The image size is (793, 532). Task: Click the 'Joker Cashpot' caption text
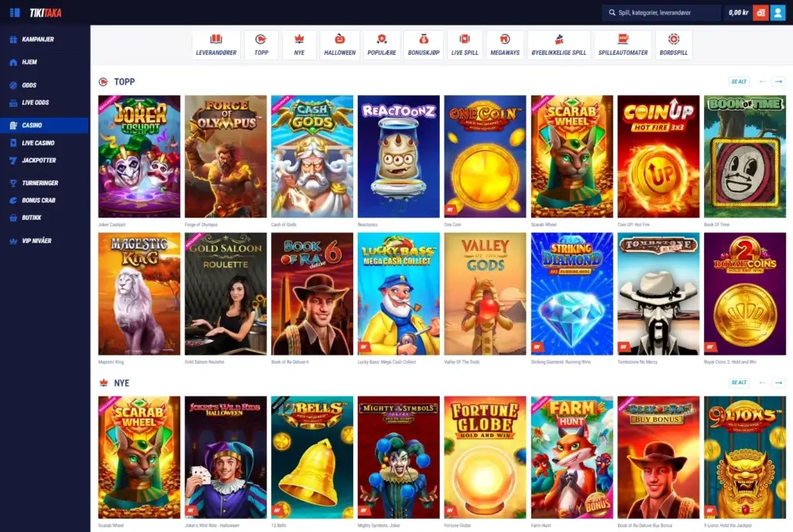point(112,225)
